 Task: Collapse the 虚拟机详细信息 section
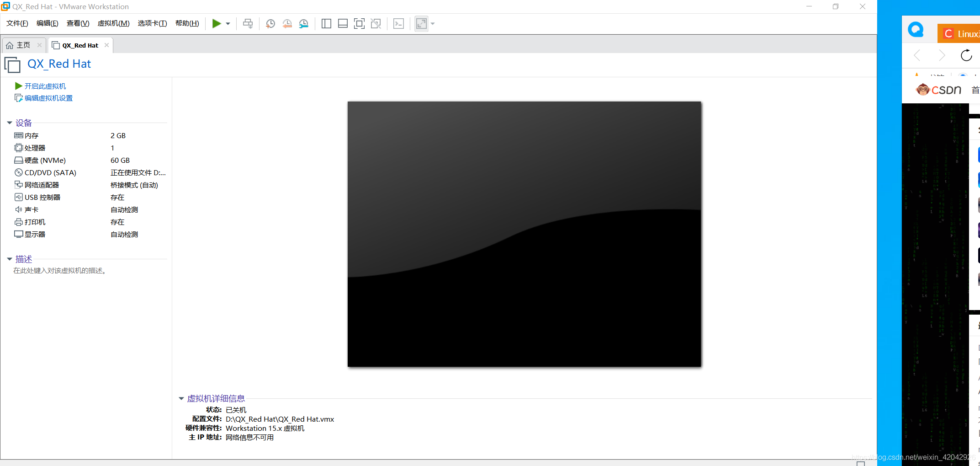[x=181, y=398]
